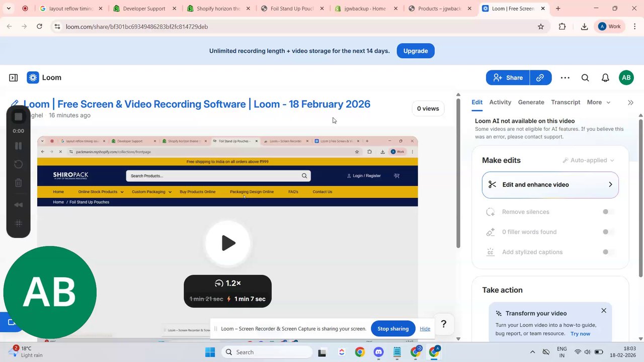The image size is (644, 362).
Task: Switch to jgwbackup Home browser tab
Action: (x=367, y=9)
